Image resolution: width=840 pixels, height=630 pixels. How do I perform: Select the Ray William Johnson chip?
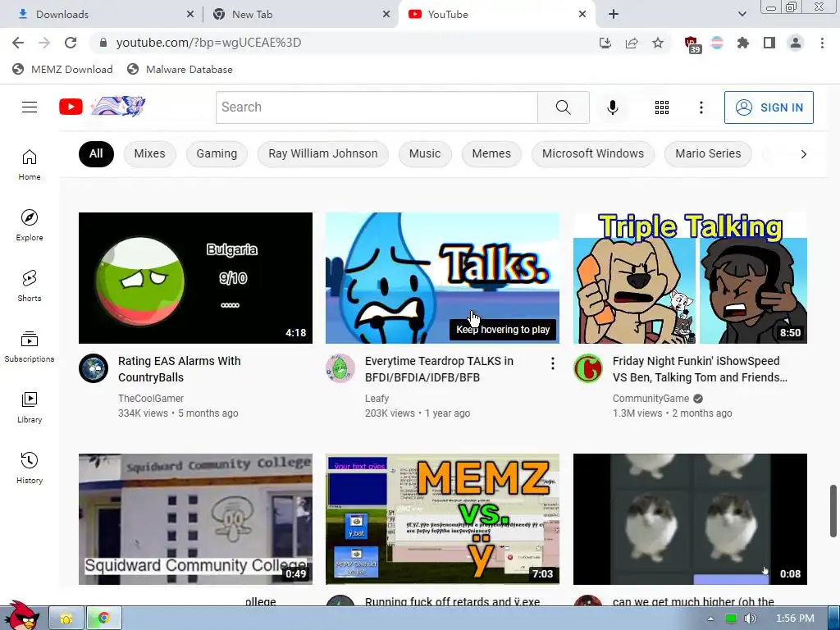[x=323, y=153]
